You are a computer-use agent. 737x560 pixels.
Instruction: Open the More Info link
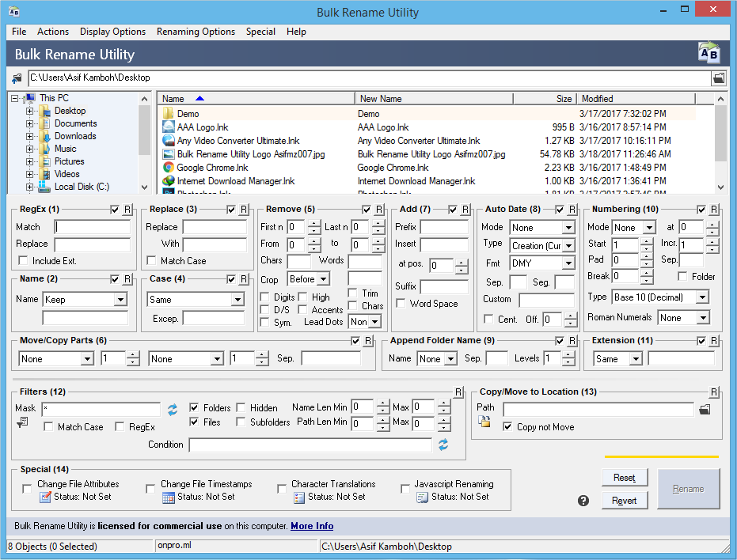click(312, 526)
